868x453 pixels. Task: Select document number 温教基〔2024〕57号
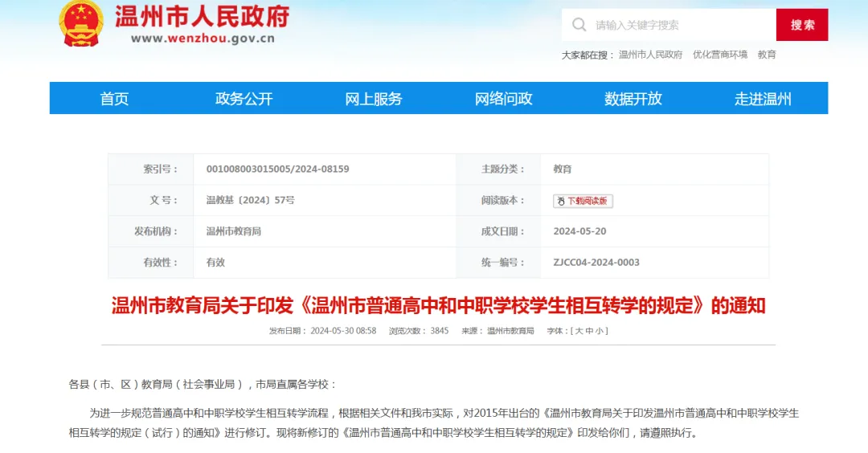tap(250, 200)
